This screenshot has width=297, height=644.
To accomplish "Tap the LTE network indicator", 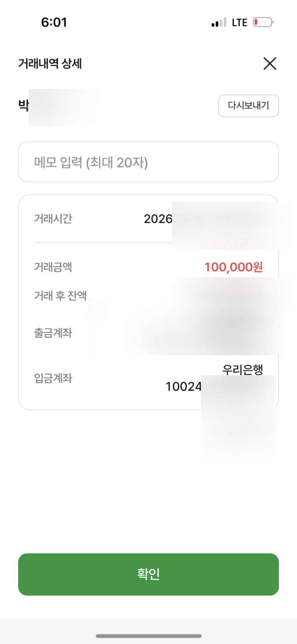I will click(x=239, y=23).
